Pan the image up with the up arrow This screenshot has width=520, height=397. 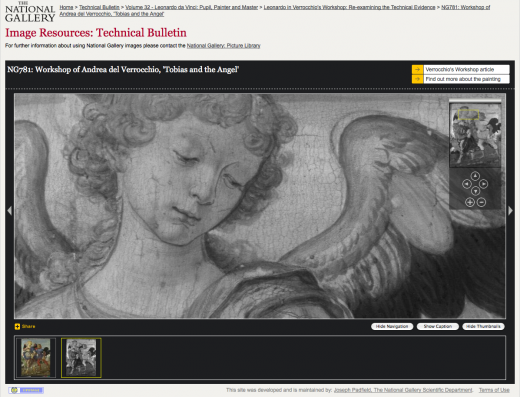pyautogui.click(x=475, y=176)
